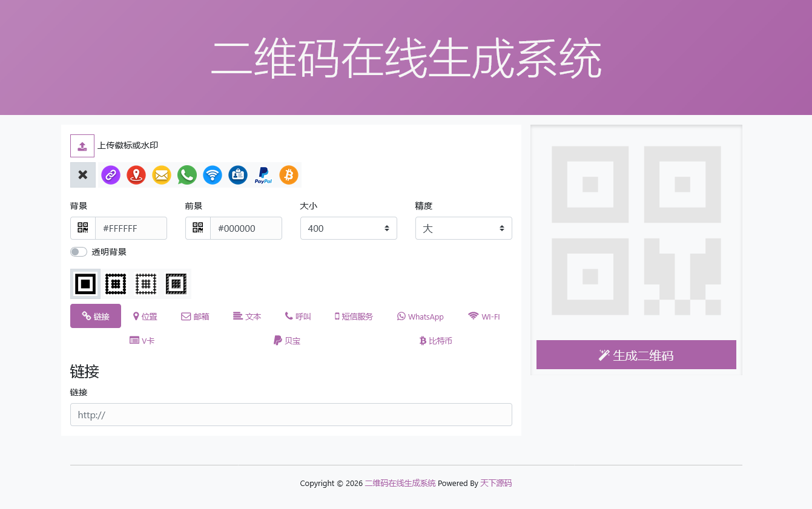
Task: Switch to the WI-FI tab
Action: coord(484,316)
